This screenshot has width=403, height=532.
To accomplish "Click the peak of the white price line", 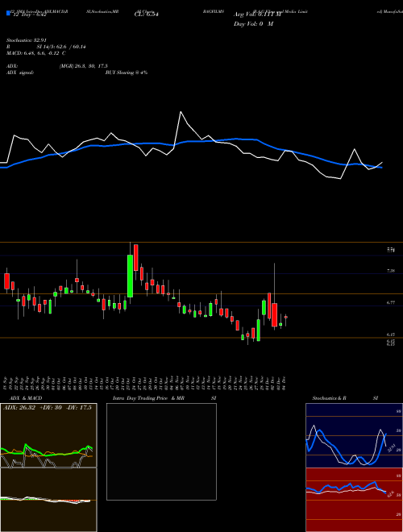I will click(181, 111).
